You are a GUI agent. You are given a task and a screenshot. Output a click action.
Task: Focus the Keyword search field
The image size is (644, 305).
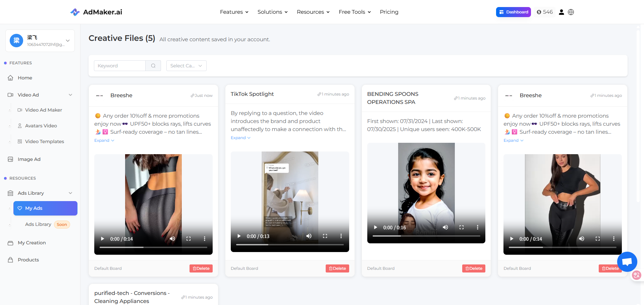tap(120, 66)
